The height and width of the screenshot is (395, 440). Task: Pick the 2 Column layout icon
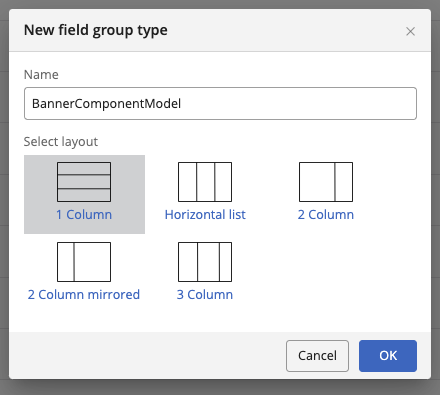[x=326, y=182]
